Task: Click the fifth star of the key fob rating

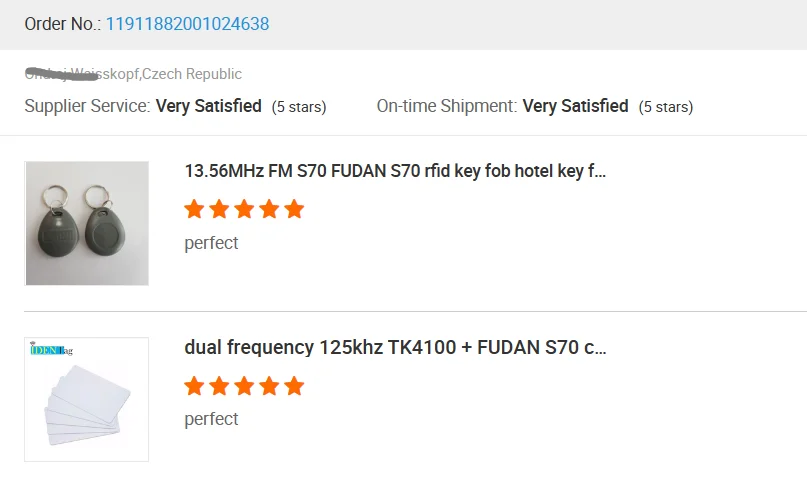Action: click(x=293, y=209)
